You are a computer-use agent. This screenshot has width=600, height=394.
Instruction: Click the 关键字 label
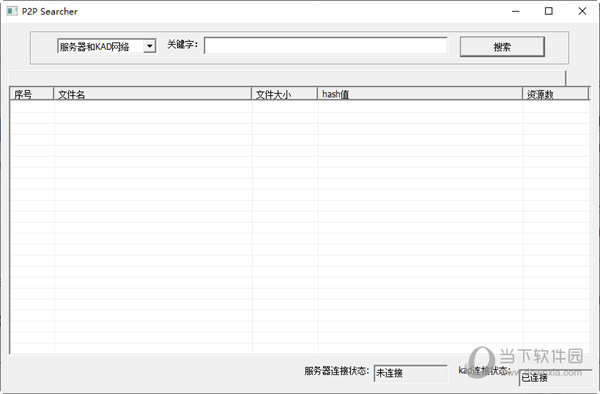tap(183, 44)
